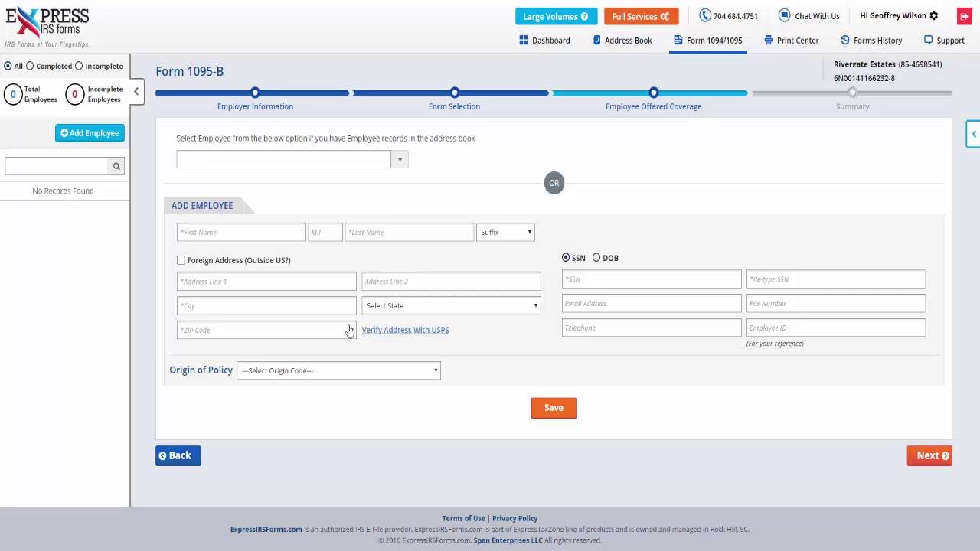Select the SSN radio button
The width and height of the screenshot is (980, 551).
pos(566,258)
